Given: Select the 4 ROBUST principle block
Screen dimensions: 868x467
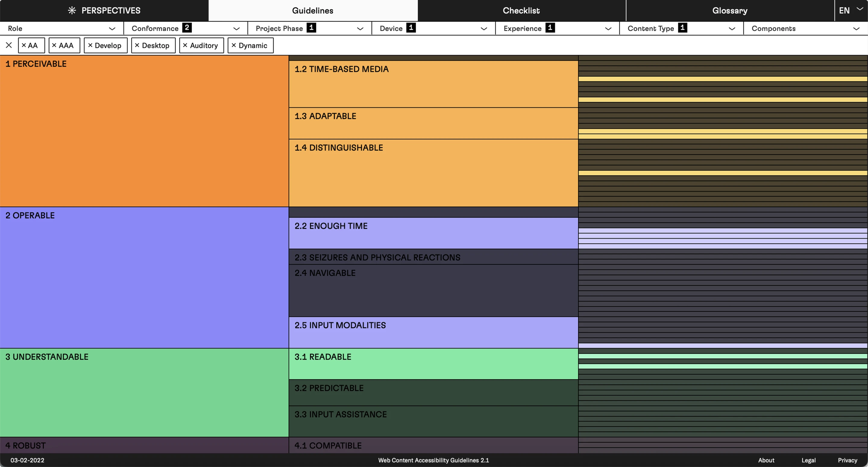Looking at the screenshot, I should point(144,445).
